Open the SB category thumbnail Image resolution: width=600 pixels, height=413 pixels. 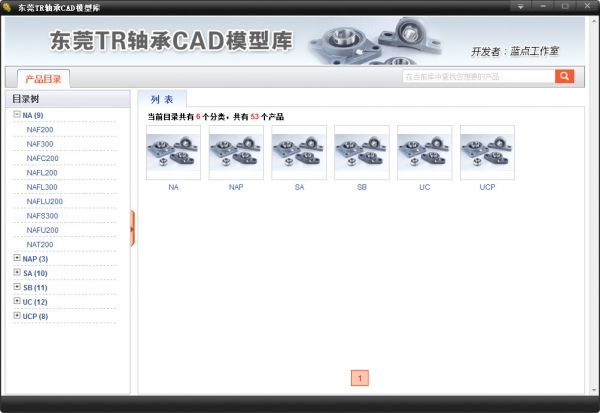coord(362,152)
